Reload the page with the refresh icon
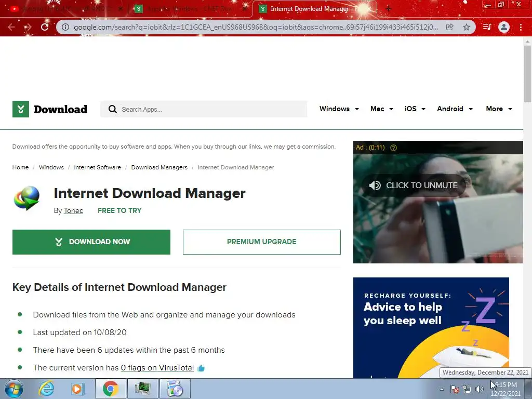 45,27
